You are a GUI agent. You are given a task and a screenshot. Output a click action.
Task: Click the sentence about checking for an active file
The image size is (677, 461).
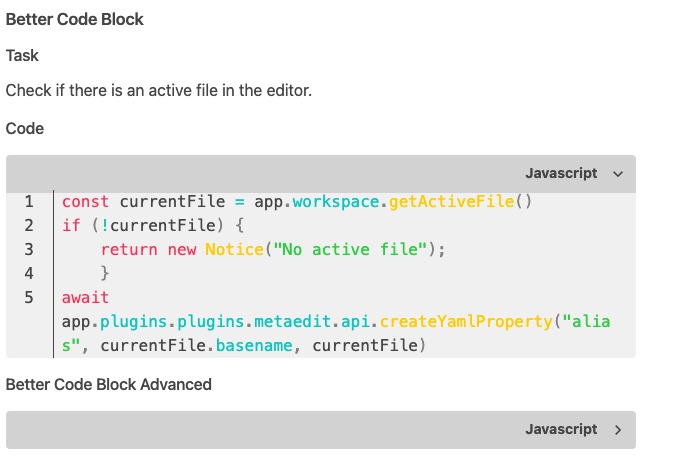[159, 91]
